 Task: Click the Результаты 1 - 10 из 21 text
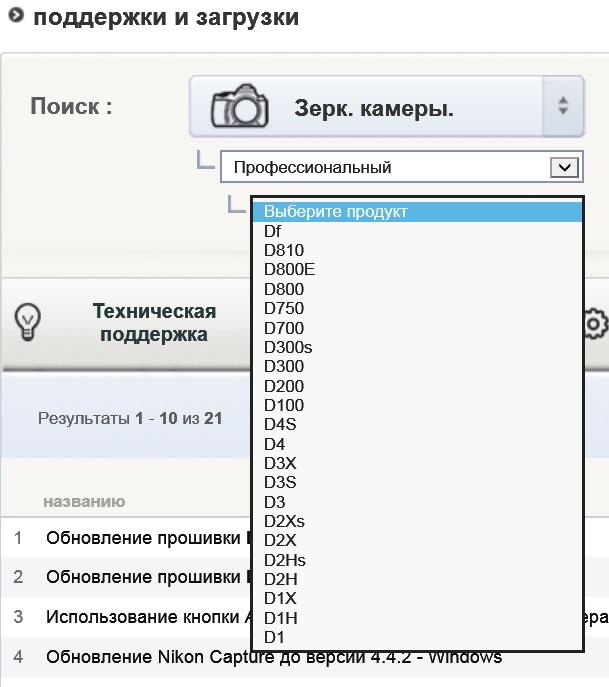click(130, 418)
